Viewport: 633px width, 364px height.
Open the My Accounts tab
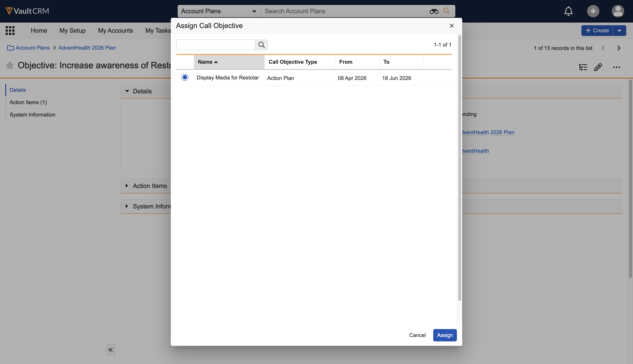point(115,31)
